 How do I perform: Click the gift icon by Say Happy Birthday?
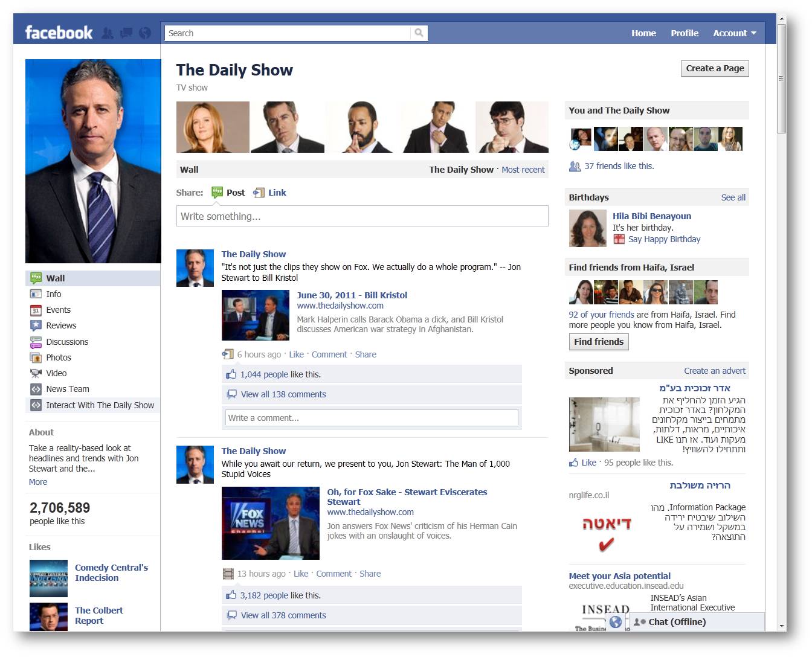point(619,239)
